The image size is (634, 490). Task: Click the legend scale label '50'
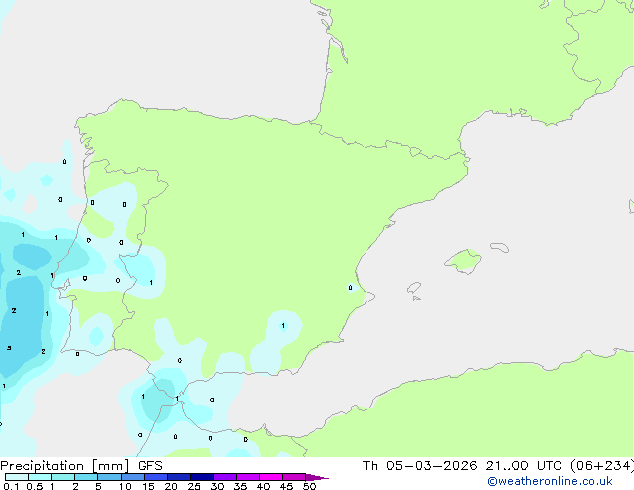pyautogui.click(x=309, y=486)
